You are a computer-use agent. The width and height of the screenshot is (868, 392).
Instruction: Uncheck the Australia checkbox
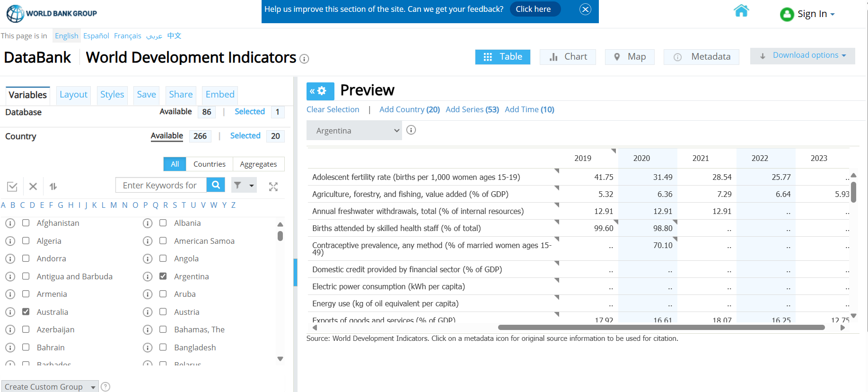26,312
